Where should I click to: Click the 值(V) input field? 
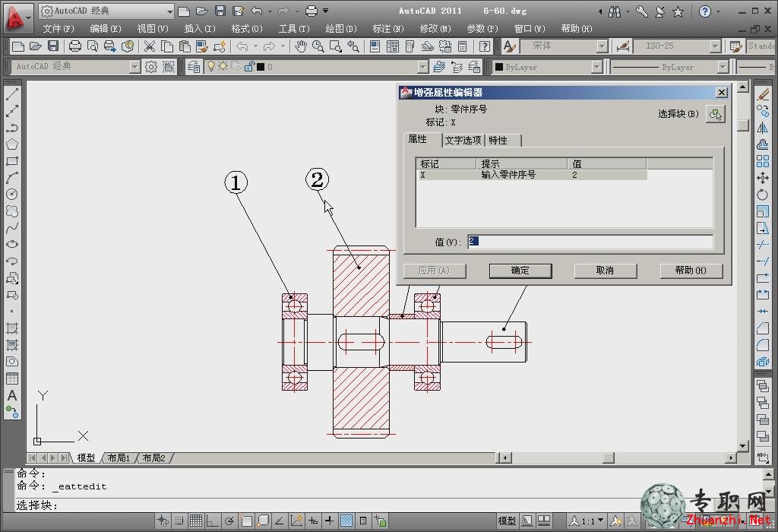click(590, 242)
